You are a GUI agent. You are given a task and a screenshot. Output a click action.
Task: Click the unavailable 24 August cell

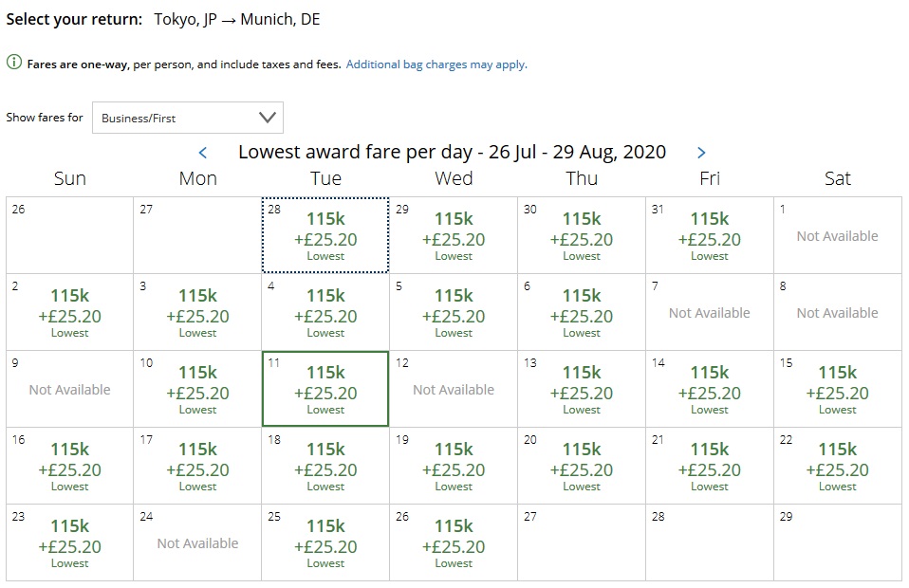(x=197, y=543)
